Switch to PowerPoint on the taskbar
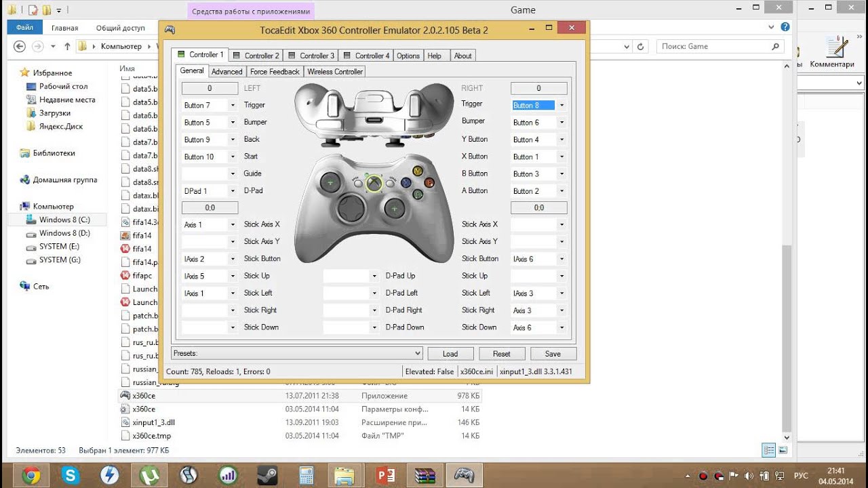Viewport: 868px width, 488px height. tap(386, 474)
